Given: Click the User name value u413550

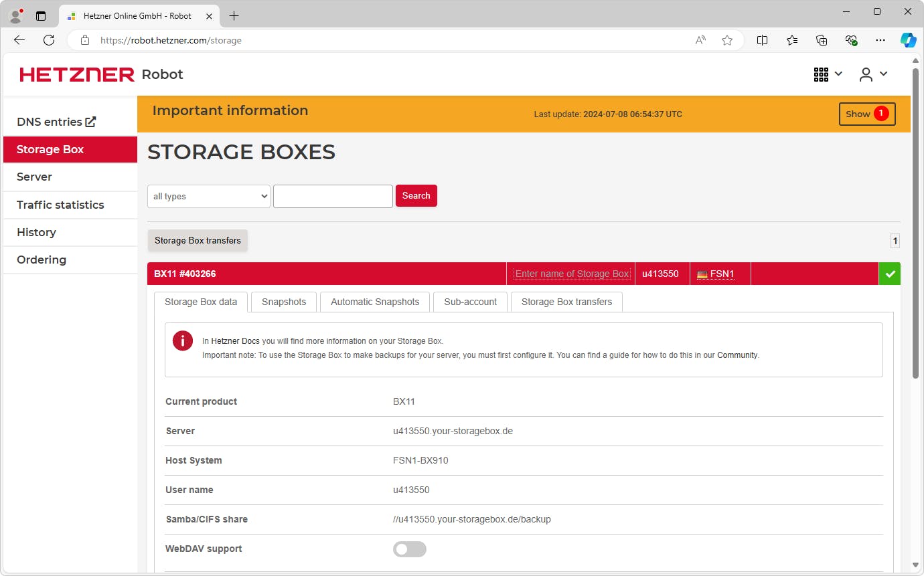Looking at the screenshot, I should (411, 490).
